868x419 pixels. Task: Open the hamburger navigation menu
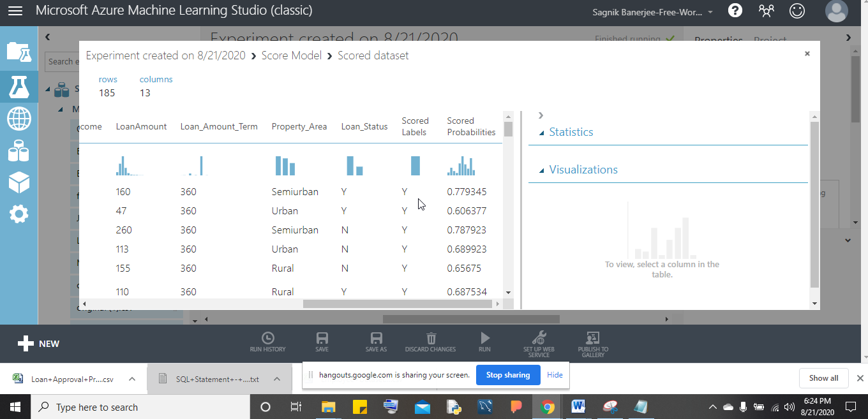tap(15, 11)
